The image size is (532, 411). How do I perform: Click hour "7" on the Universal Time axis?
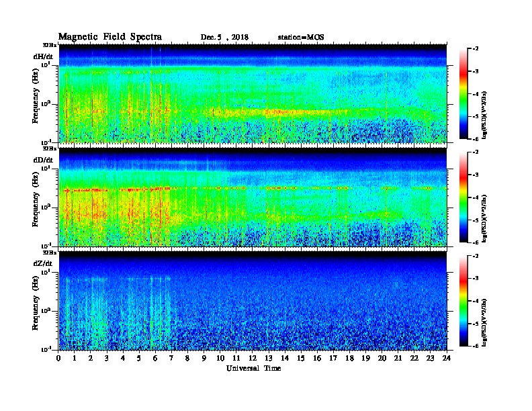(171, 358)
